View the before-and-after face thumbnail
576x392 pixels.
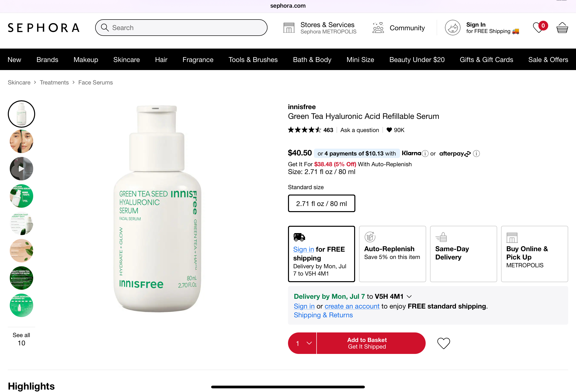pyautogui.click(x=21, y=142)
